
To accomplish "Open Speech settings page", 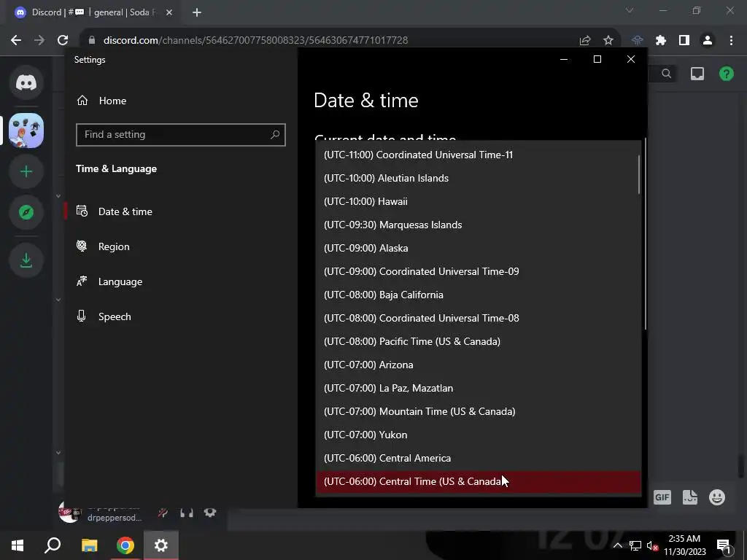I will 181,316.
